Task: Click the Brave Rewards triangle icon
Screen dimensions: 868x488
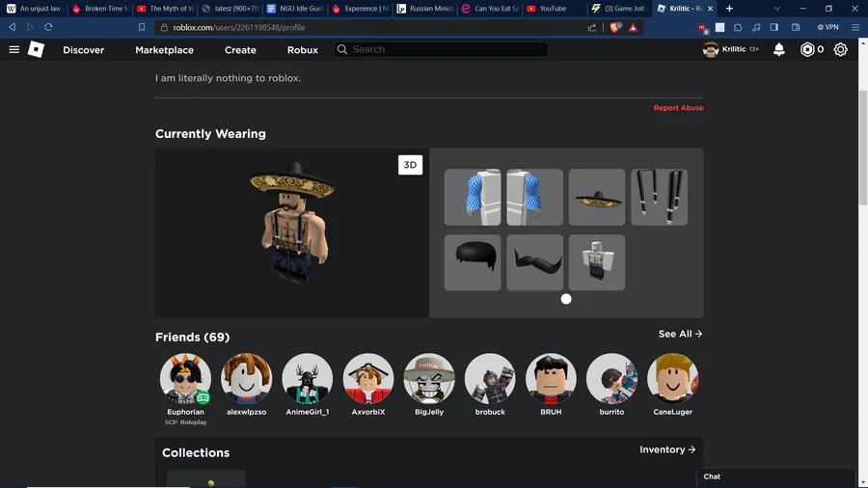Action: pyautogui.click(x=634, y=27)
